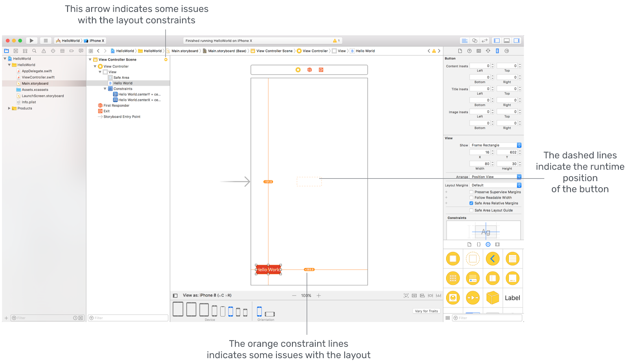Increment the Y position stepper
This screenshot has height=364, width=629.
click(520, 151)
